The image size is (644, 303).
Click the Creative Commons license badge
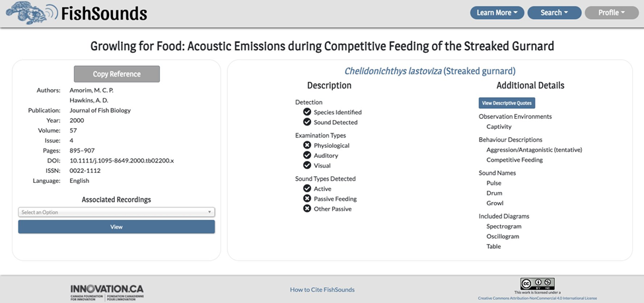click(537, 283)
